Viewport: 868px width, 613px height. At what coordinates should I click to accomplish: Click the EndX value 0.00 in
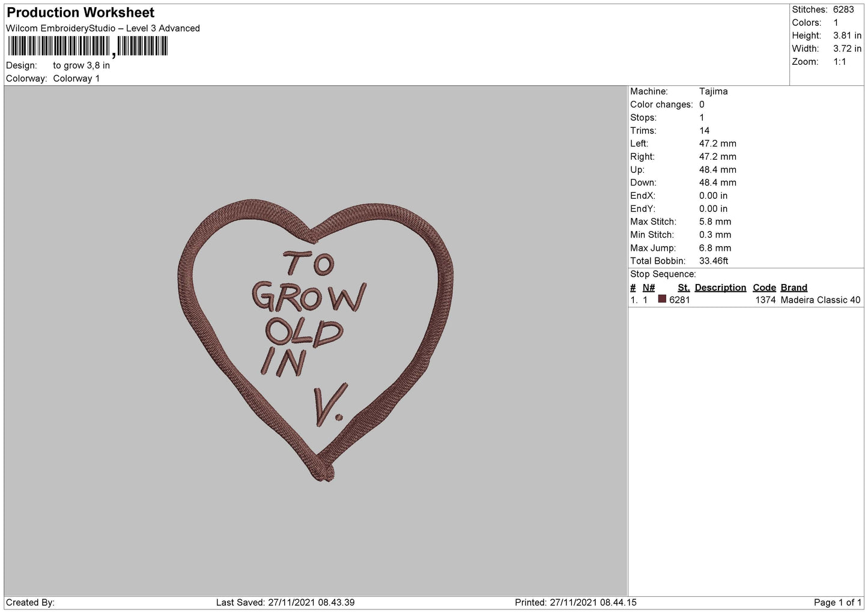tap(714, 196)
